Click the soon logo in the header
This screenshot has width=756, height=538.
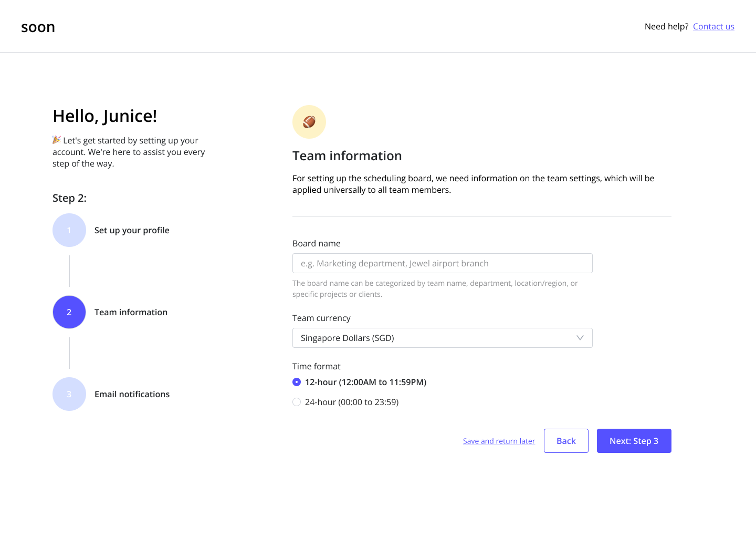click(38, 27)
